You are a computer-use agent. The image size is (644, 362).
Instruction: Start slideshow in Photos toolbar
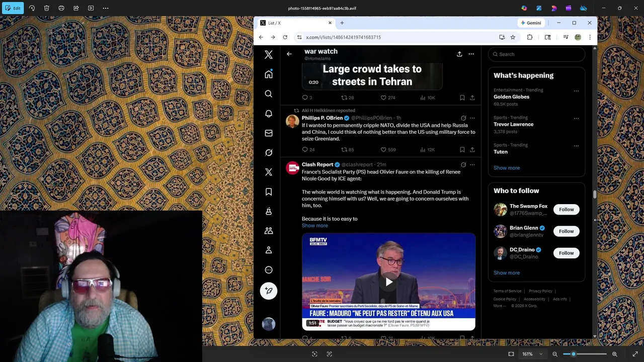pos(91,8)
